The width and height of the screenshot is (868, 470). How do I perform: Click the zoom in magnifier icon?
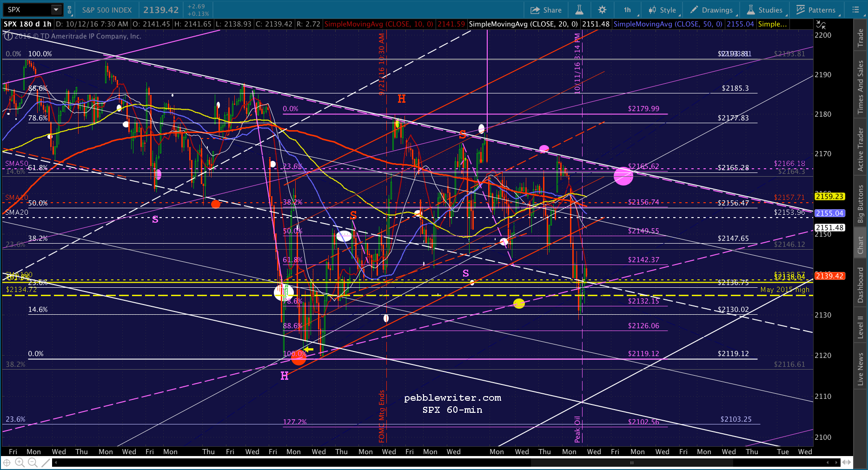click(x=20, y=463)
